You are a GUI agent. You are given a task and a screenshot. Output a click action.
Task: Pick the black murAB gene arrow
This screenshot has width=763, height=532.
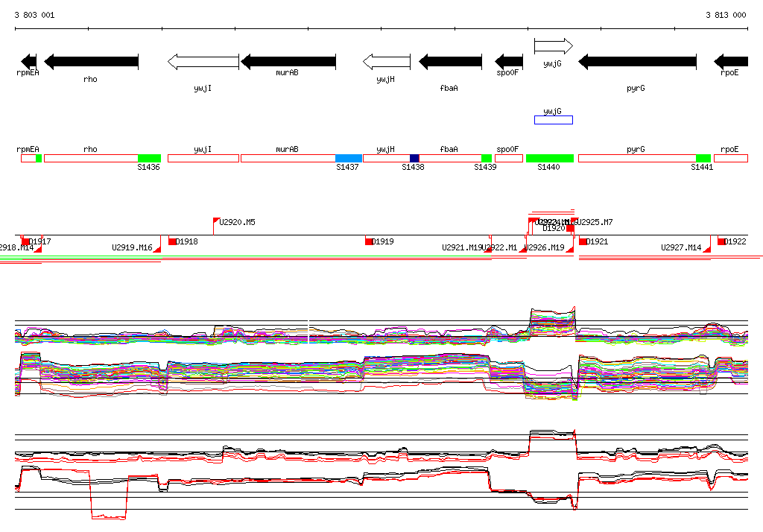[288, 62]
